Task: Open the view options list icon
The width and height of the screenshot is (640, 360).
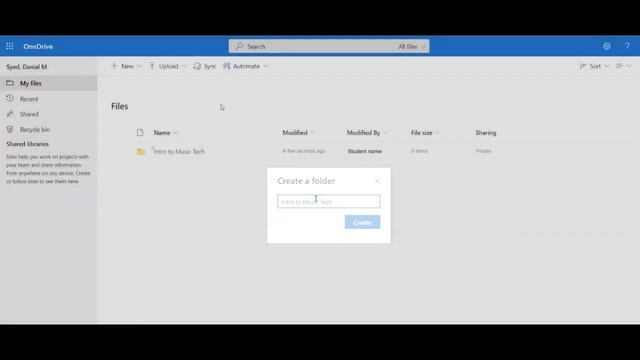Action: coord(624,66)
